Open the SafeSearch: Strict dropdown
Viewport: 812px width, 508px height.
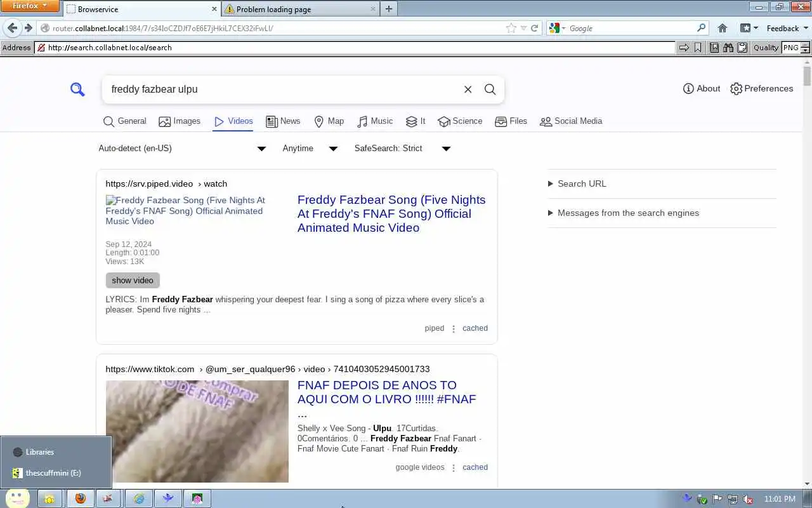click(x=402, y=148)
